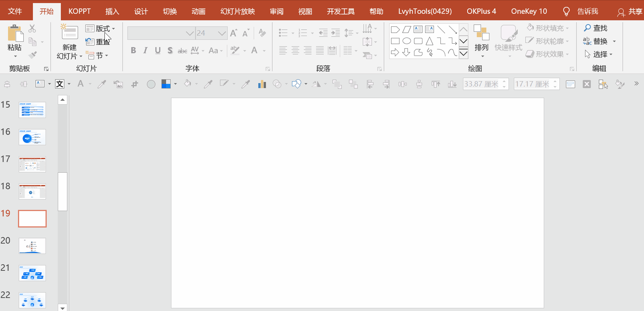Switch to OneKey 10 tab
This screenshot has width=644, height=311.
[x=529, y=11]
